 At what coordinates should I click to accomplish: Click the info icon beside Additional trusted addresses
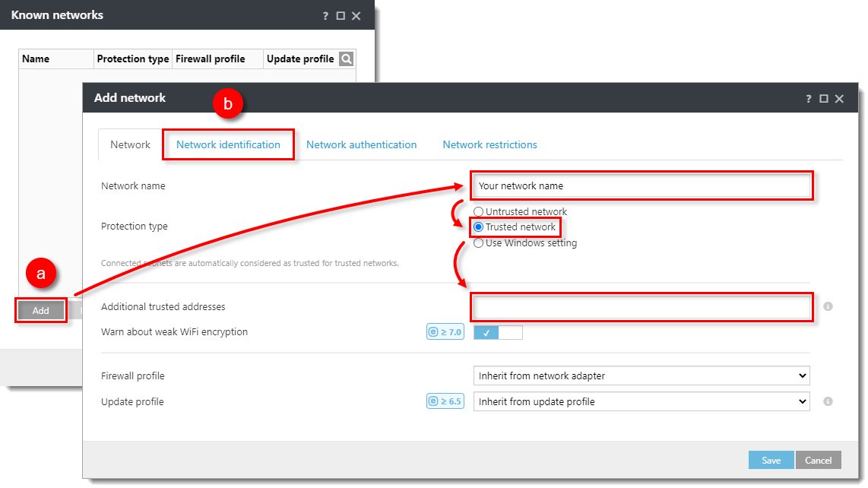coord(828,306)
